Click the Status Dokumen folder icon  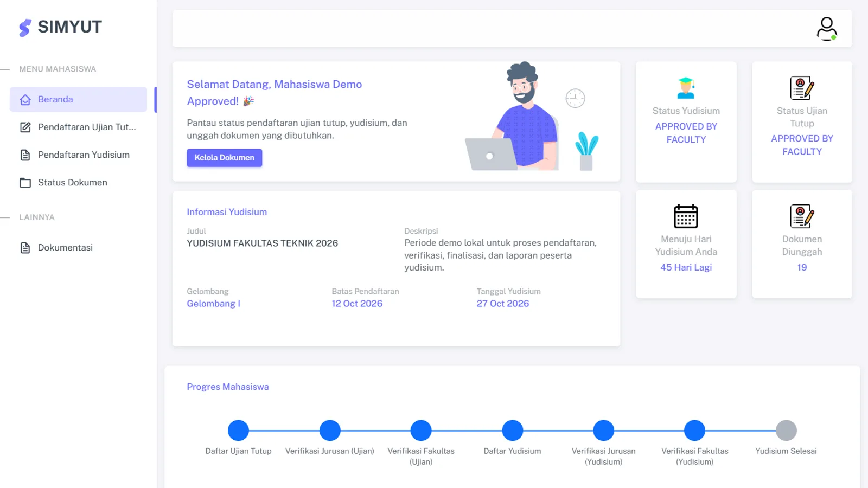click(x=25, y=183)
